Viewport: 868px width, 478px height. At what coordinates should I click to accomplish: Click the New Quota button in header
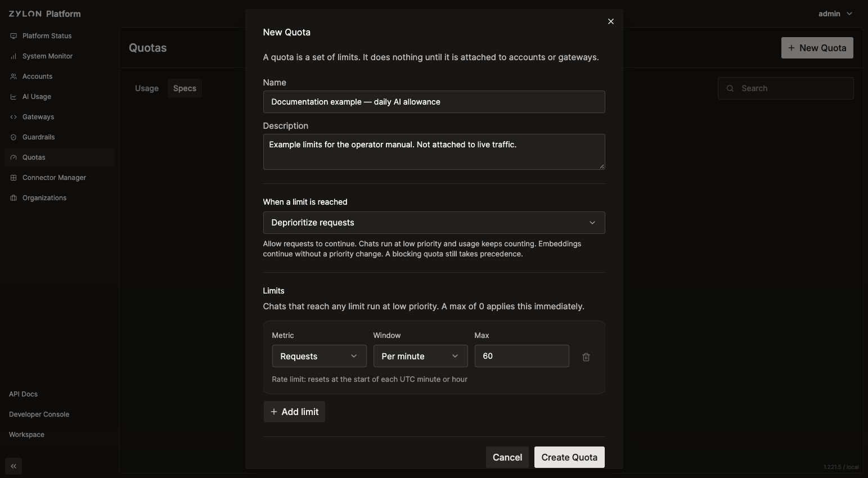[817, 48]
